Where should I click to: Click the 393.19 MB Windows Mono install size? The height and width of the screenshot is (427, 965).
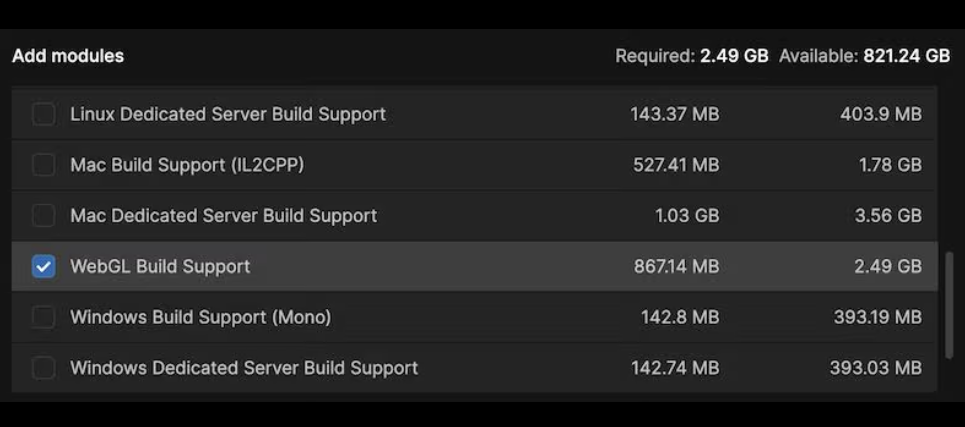(x=878, y=317)
